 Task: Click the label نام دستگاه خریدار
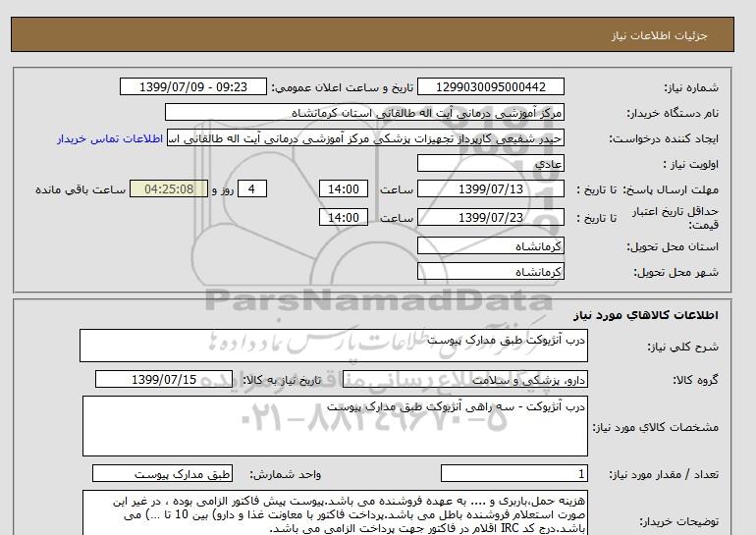tap(673, 113)
